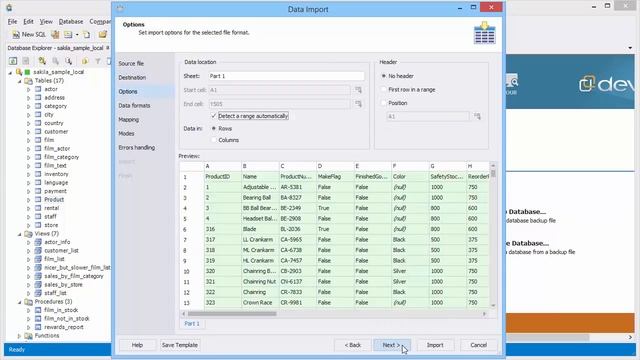Click the Back button
This screenshot has width=640, height=360.
tap(353, 345)
